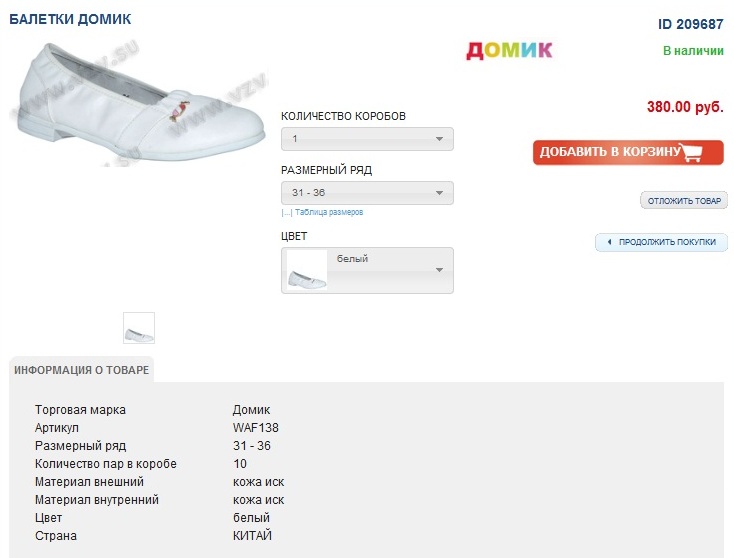Open the Количество коробов dropdown

tap(367, 139)
